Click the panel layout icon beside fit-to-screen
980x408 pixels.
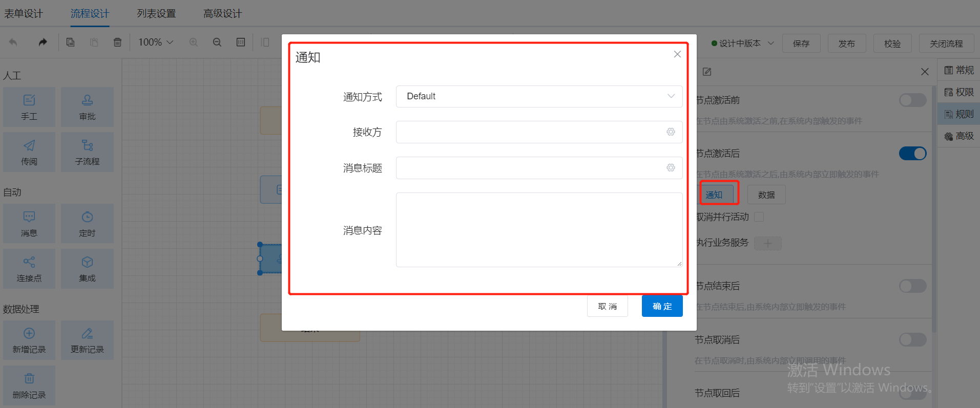coord(265,42)
